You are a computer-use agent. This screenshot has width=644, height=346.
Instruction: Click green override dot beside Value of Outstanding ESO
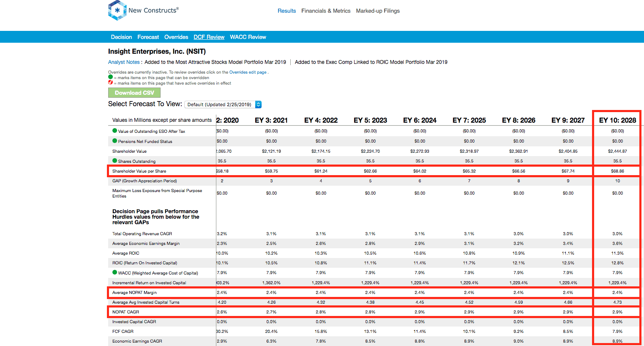[x=115, y=131]
